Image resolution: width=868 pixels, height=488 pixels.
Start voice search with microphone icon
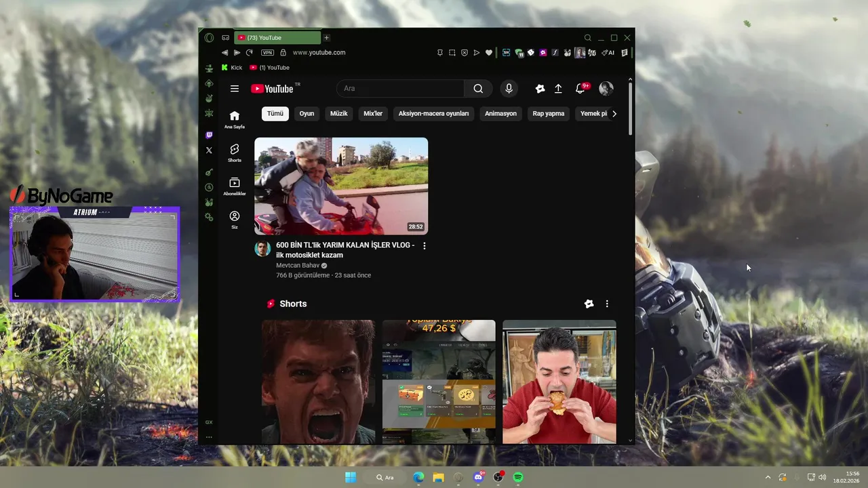[x=509, y=89]
